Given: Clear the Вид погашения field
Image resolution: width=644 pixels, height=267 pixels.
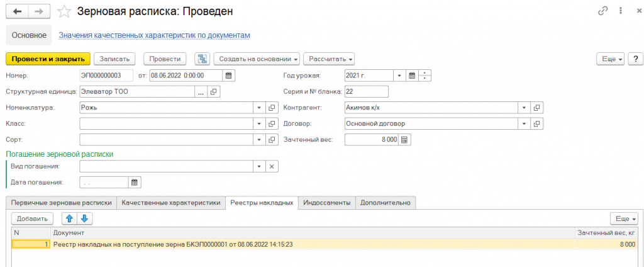Looking at the screenshot, I should pyautogui.click(x=272, y=166).
